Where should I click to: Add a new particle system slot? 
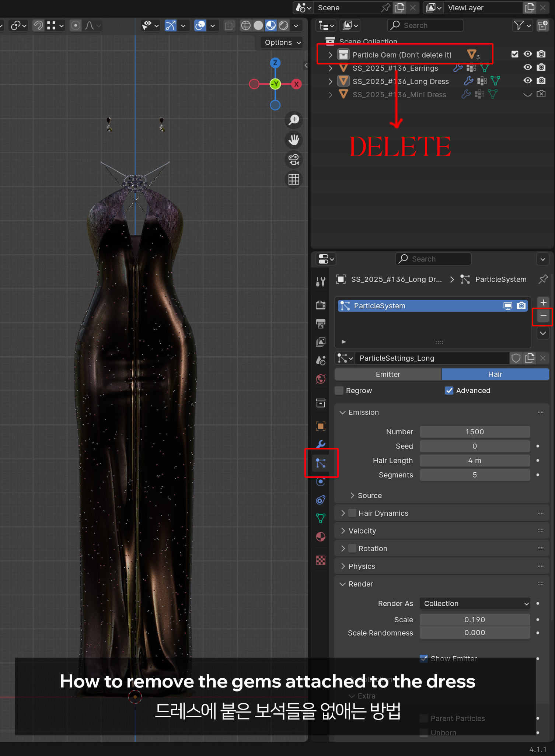(543, 302)
